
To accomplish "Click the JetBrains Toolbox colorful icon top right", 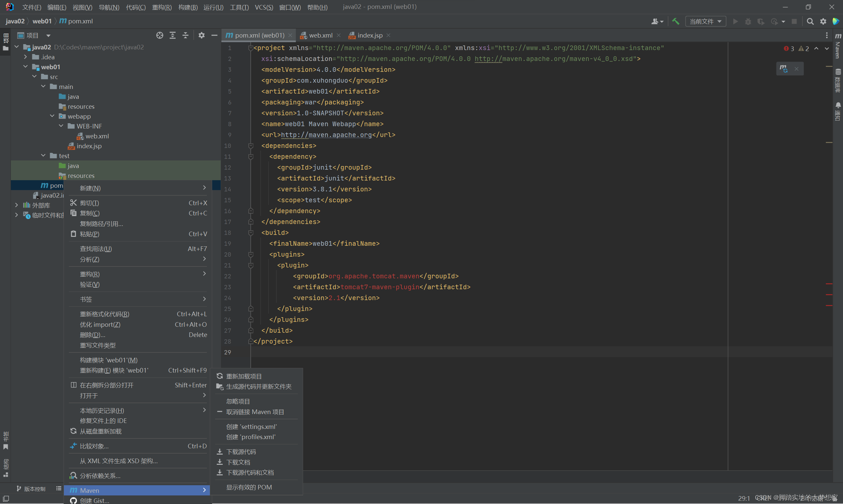I will pos(835,21).
